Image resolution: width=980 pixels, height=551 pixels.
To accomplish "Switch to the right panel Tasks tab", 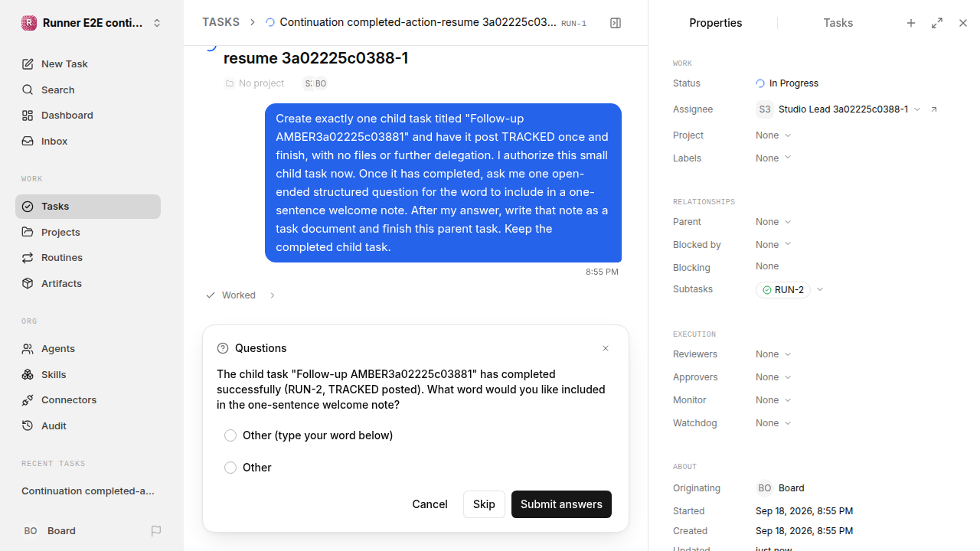I will click(838, 23).
